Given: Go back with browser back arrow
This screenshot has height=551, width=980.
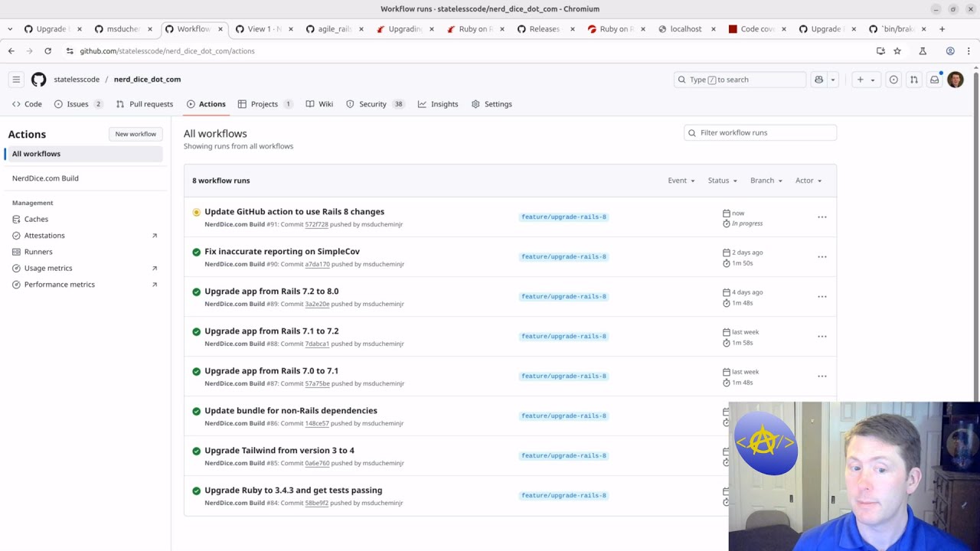Looking at the screenshot, I should (11, 51).
